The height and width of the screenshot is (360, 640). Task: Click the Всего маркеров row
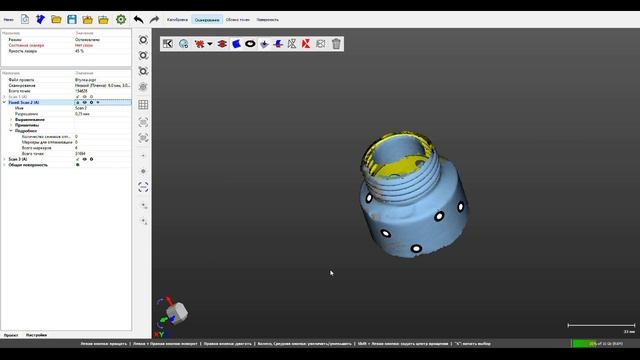pyautogui.click(x=66, y=148)
